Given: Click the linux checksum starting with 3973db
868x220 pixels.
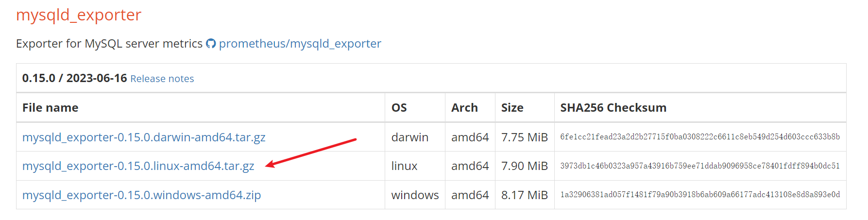Looking at the screenshot, I should coord(699,166).
